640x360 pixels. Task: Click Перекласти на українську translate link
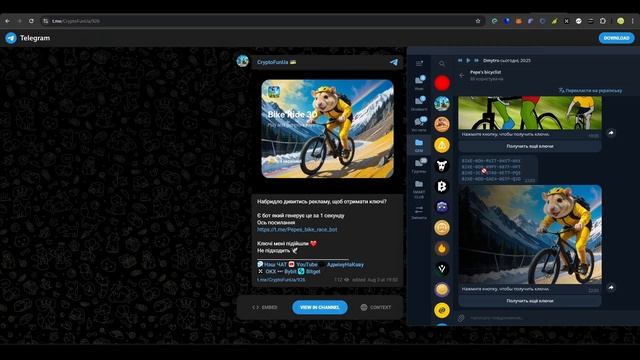click(x=590, y=91)
